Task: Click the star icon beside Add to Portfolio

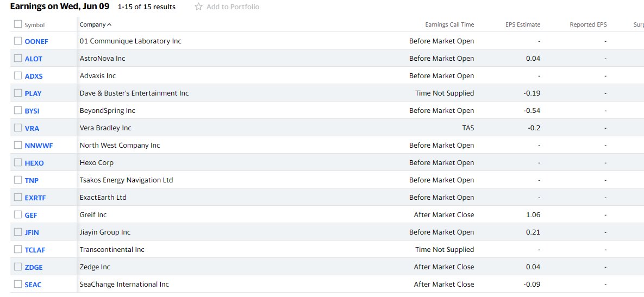Action: 199,7
